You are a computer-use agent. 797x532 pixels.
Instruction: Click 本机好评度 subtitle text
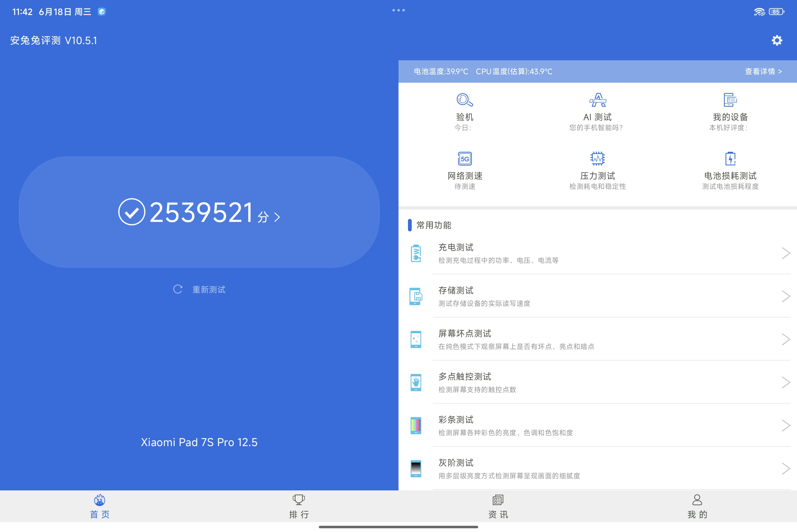click(728, 128)
